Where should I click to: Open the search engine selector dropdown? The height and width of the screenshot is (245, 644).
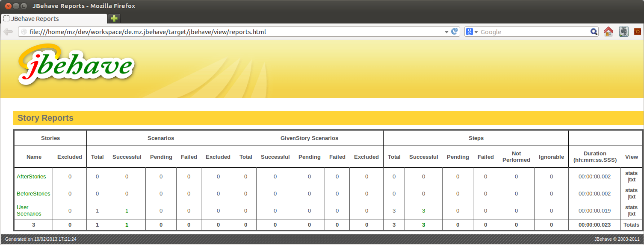tap(476, 32)
